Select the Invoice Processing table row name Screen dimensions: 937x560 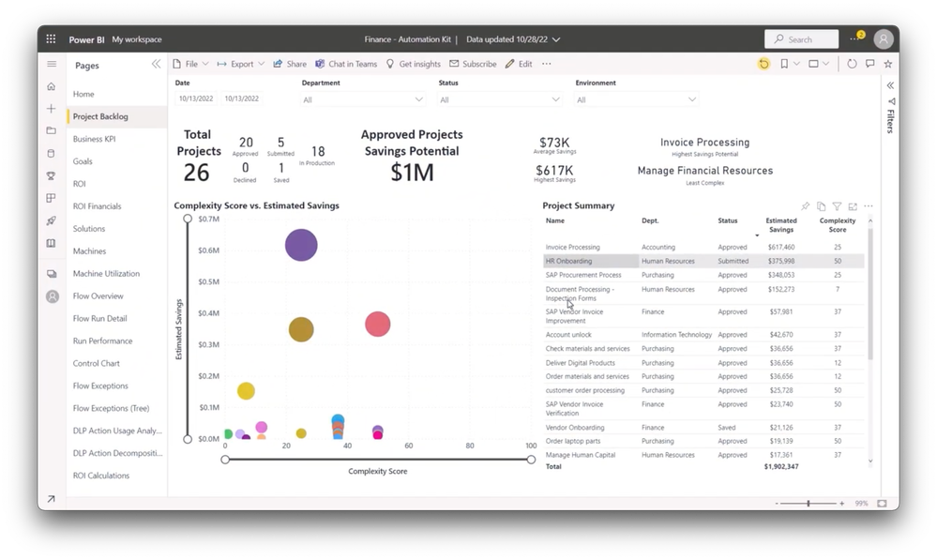point(572,247)
